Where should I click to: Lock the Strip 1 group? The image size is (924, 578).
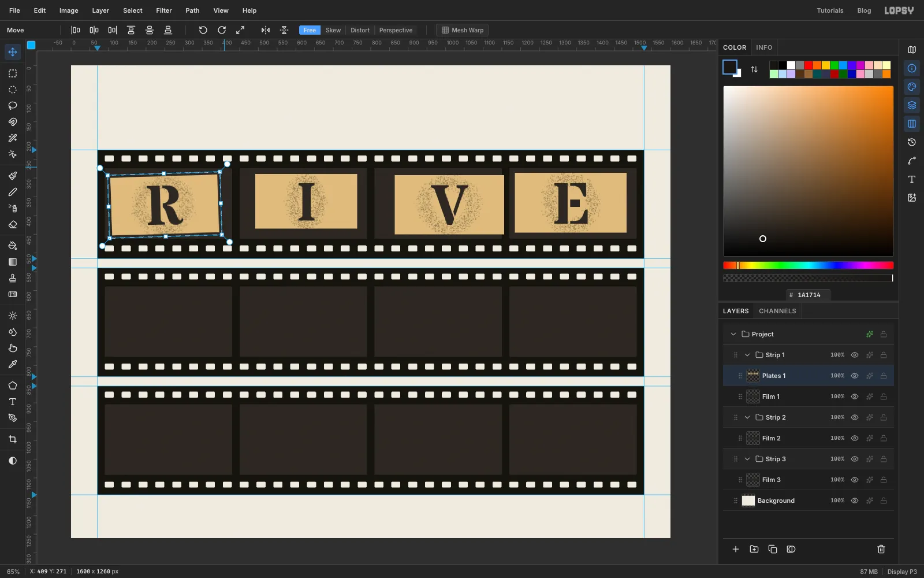(884, 355)
